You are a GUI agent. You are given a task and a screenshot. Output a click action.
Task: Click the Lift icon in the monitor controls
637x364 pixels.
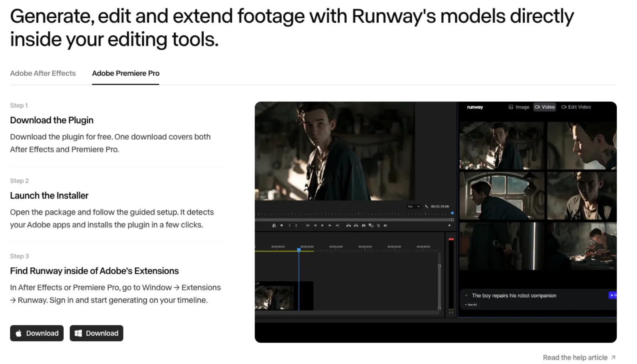[348, 226]
